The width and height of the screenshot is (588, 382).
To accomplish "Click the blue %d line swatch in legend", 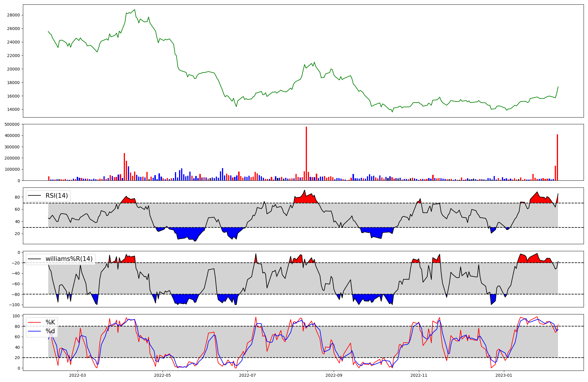I will (34, 331).
